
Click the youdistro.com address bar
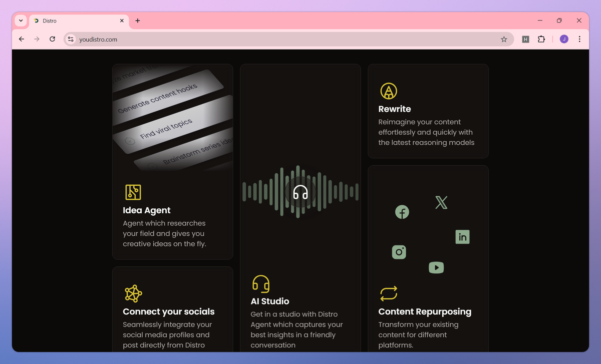tap(288, 39)
